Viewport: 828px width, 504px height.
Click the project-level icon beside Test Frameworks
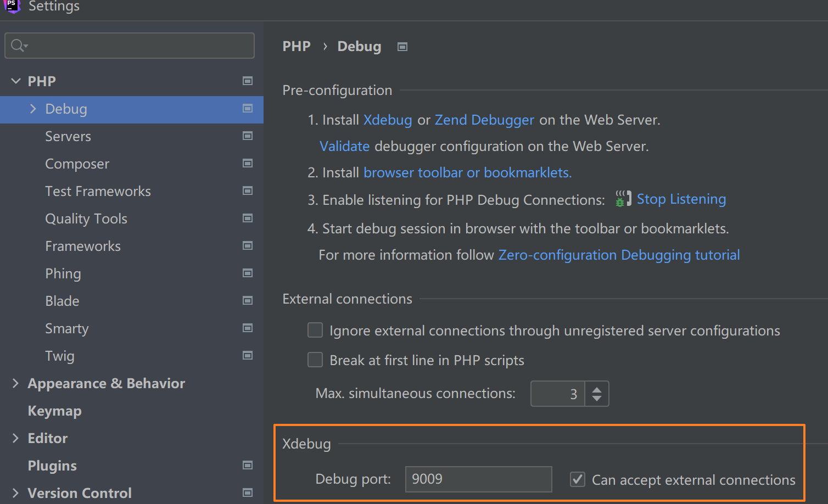point(248,191)
